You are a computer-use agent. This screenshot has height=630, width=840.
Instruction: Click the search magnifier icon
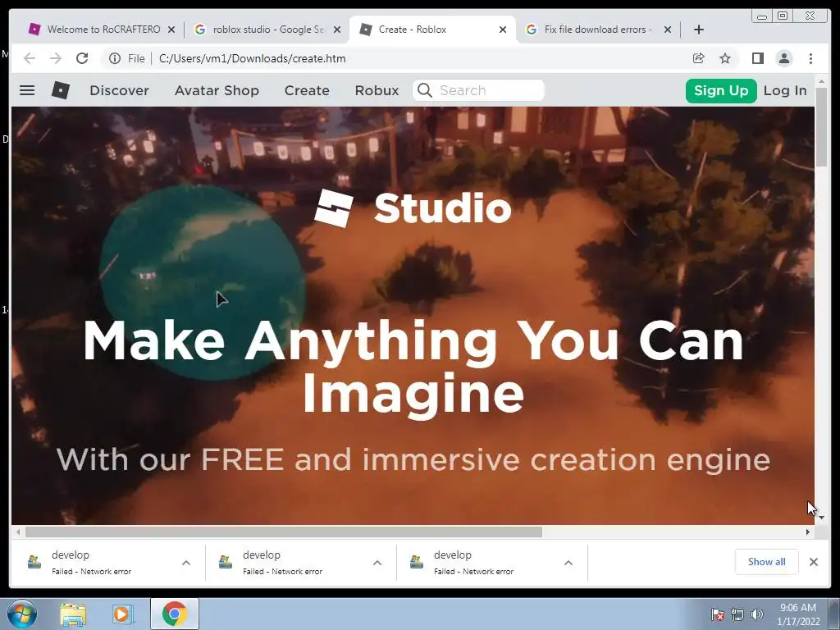coord(425,90)
